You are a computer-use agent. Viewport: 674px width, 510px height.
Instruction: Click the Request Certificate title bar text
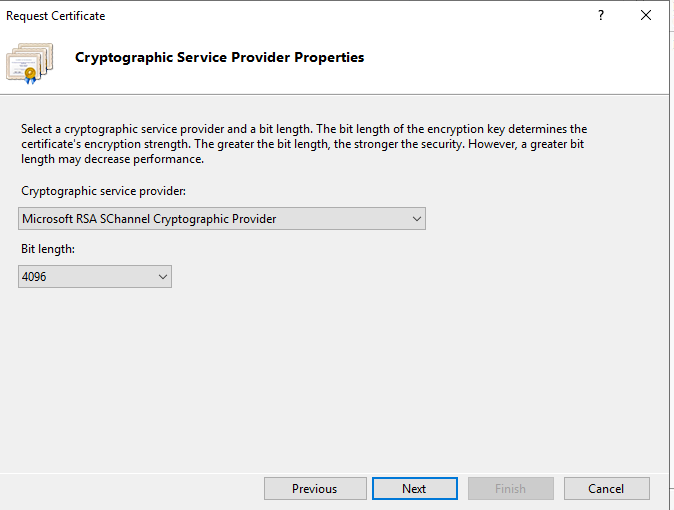click(x=56, y=16)
